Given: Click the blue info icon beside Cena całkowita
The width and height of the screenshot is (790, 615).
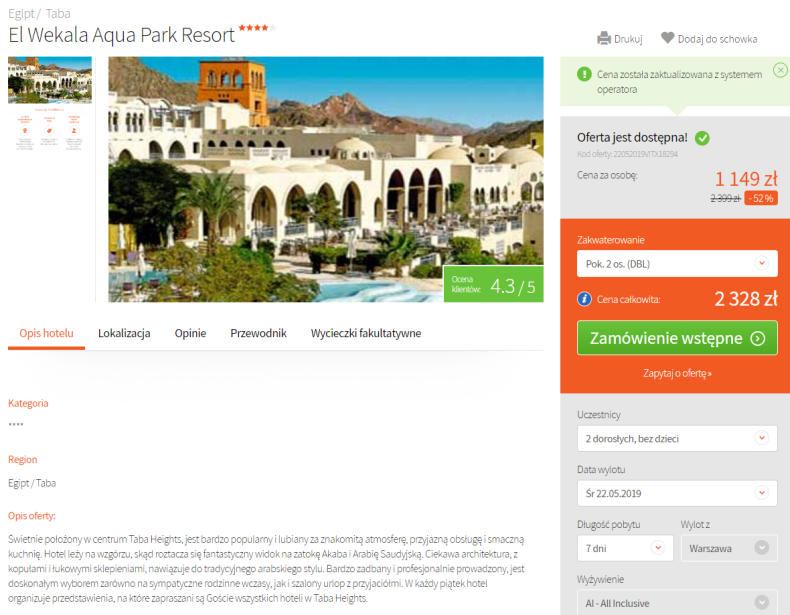Looking at the screenshot, I should tap(584, 299).
